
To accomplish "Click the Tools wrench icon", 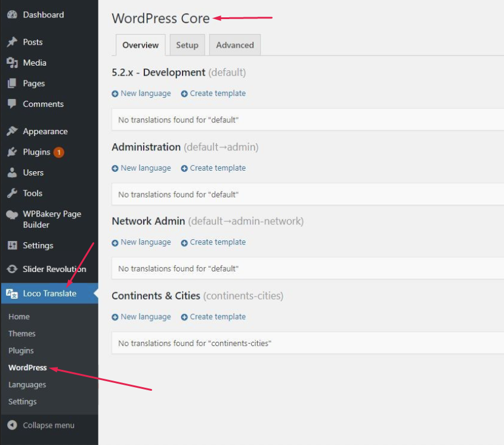I will click(x=12, y=193).
